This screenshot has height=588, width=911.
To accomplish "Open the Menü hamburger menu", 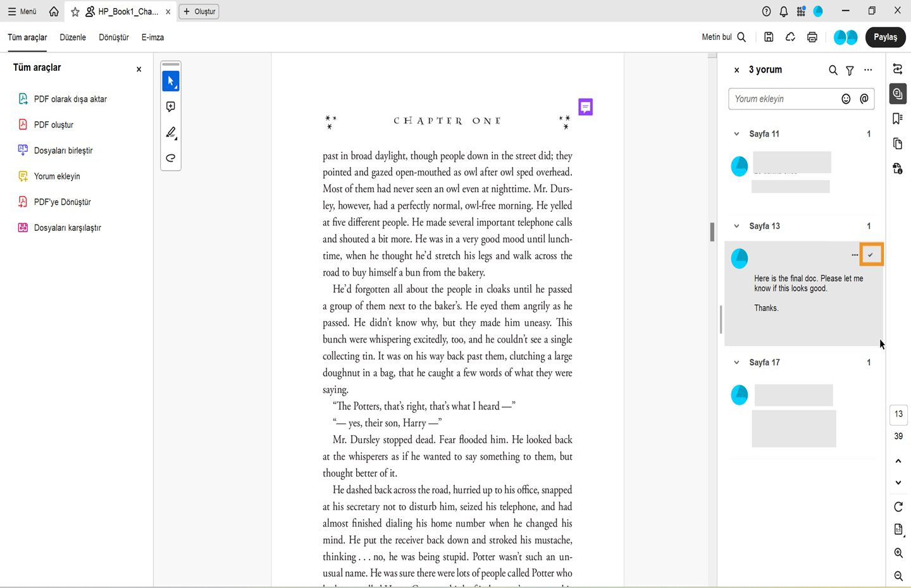I will [22, 11].
